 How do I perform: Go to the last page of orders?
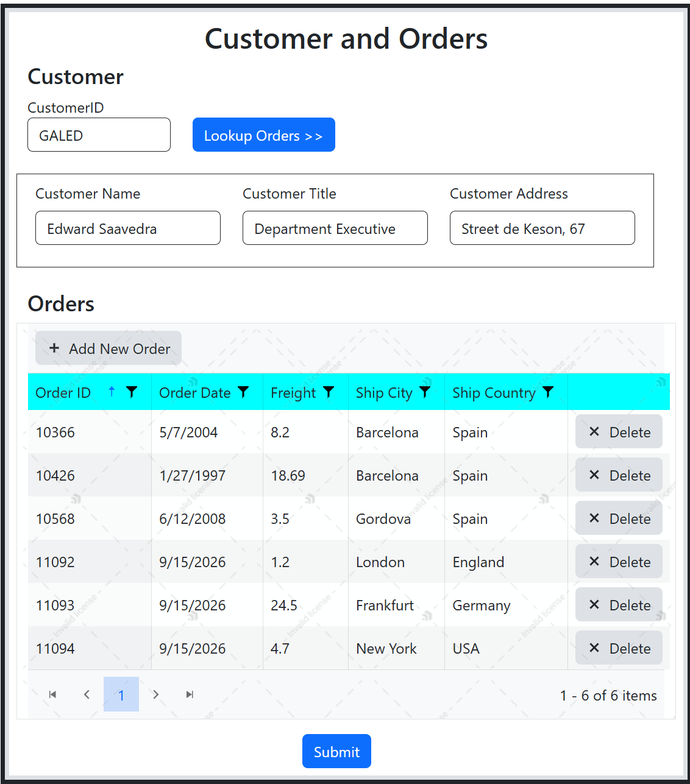click(x=190, y=694)
